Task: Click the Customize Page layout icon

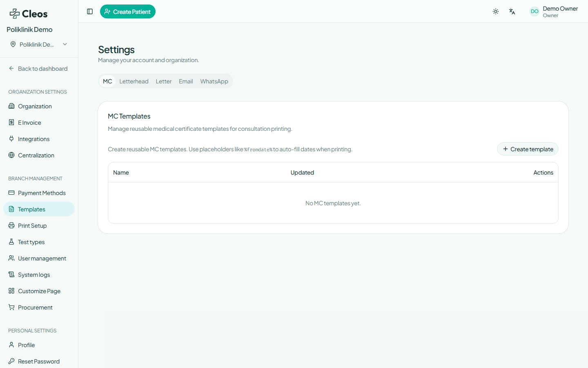Action: [11, 291]
